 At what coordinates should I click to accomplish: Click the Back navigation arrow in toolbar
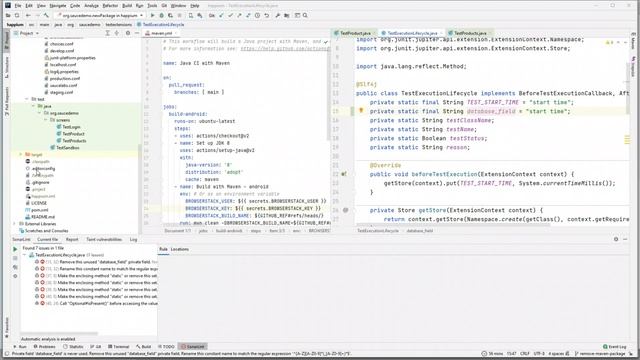(x=28, y=16)
